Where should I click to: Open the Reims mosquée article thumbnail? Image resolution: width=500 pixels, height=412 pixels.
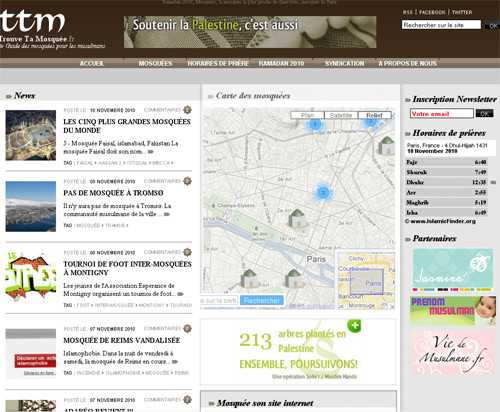[x=31, y=353]
